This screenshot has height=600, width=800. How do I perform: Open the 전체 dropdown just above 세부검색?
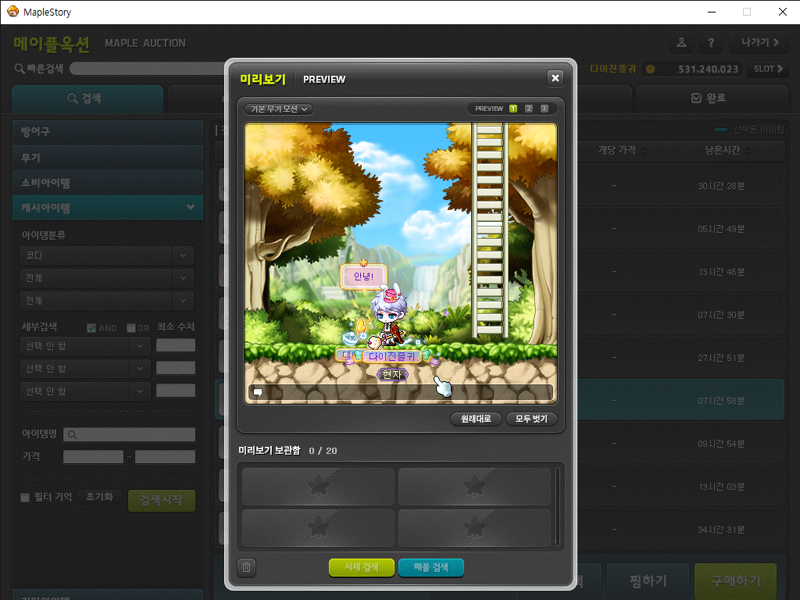[x=107, y=301]
